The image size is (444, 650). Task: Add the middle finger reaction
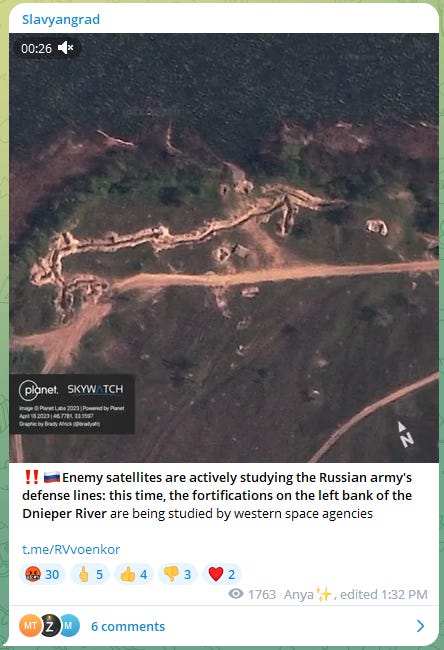click(90, 574)
